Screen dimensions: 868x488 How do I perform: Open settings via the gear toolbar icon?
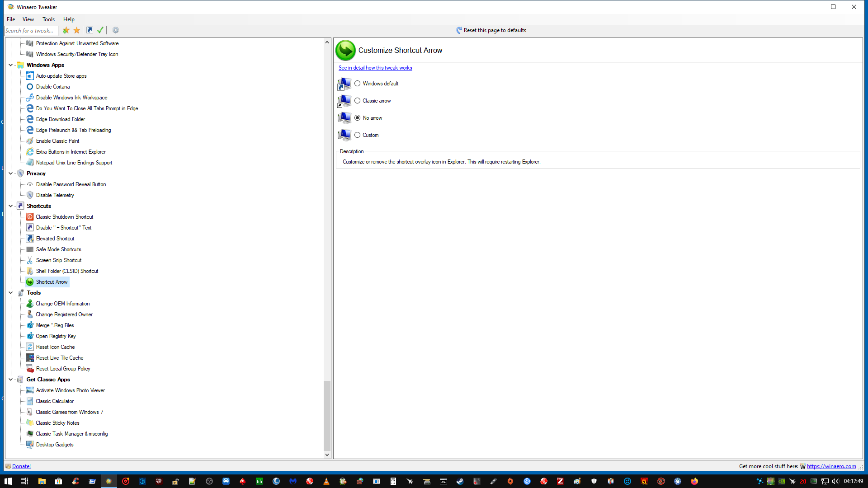point(116,30)
